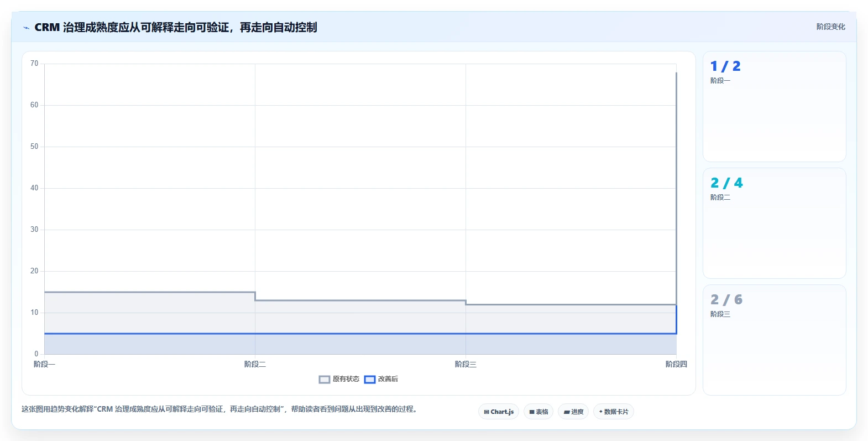Toggle the 改善后 legend swatch

click(x=370, y=380)
